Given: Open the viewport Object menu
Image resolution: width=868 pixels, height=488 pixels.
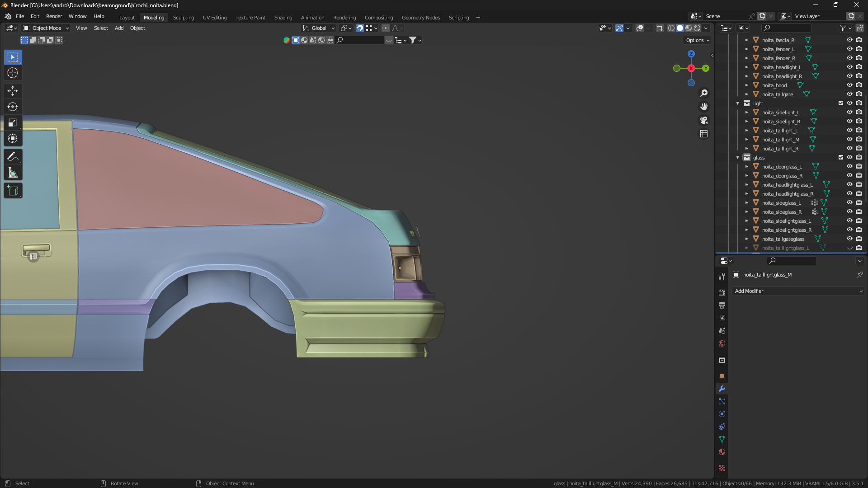Looking at the screenshot, I should point(137,28).
